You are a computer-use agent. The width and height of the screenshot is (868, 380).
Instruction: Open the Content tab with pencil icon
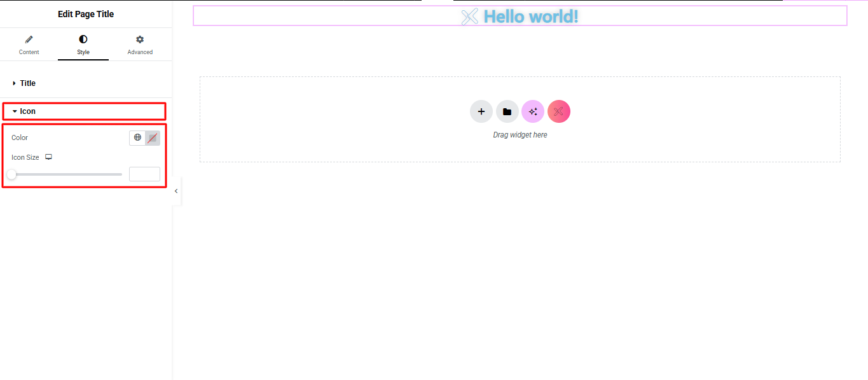coord(29,45)
